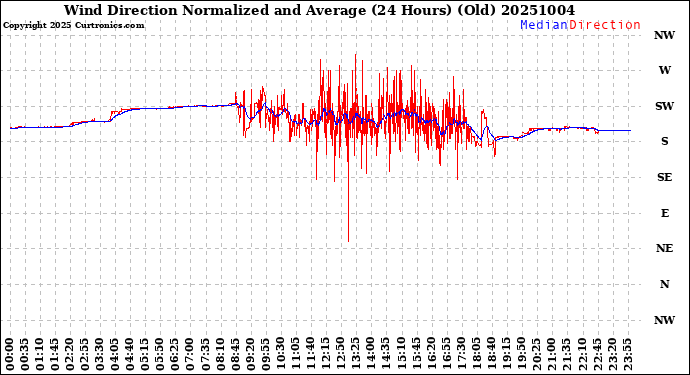This screenshot has height=375, width=690.
Task: Click the 'Copyright 2025 Curtronics.com' text
Action: click(x=73, y=26)
